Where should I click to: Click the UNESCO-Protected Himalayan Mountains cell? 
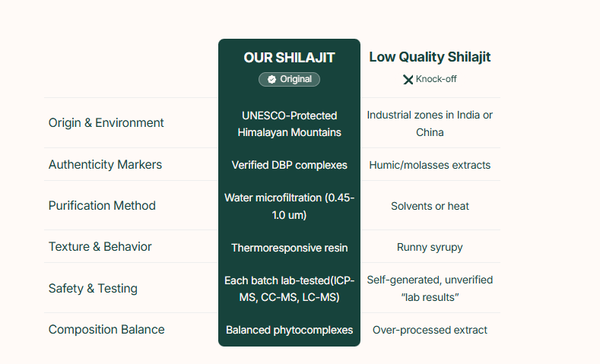tap(289, 124)
